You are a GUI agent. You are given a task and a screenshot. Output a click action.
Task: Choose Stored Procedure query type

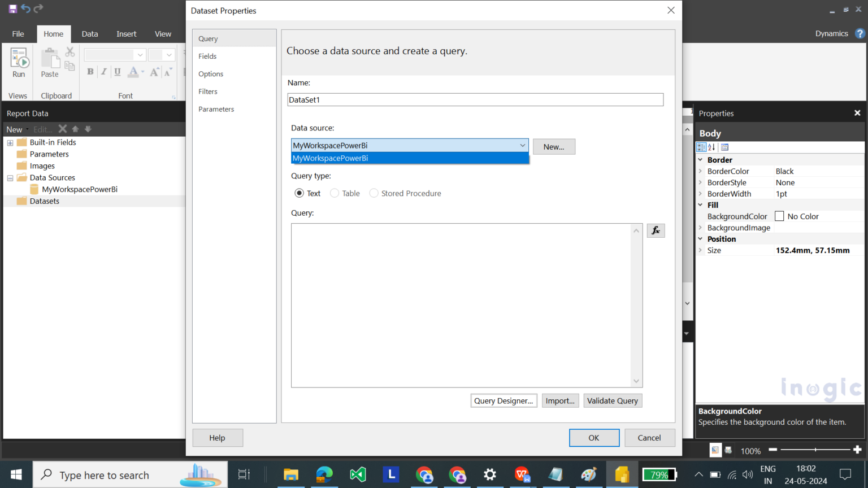374,193
